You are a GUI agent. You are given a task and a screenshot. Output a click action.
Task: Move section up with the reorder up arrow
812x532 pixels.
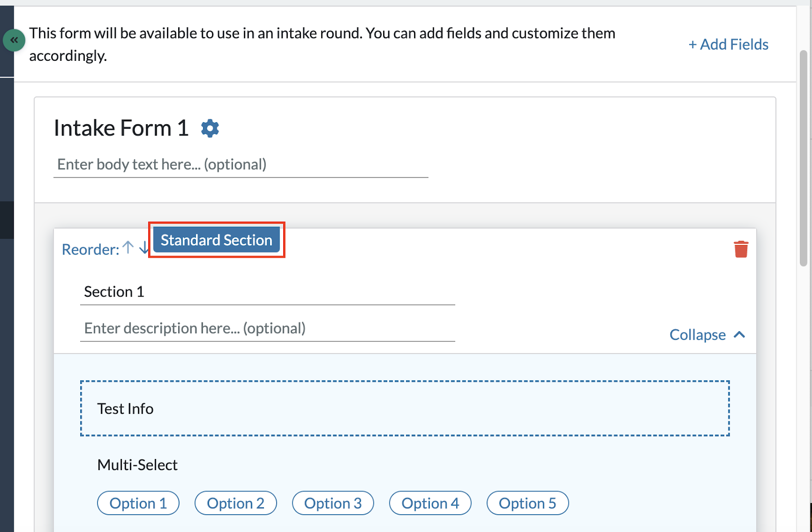[127, 248]
